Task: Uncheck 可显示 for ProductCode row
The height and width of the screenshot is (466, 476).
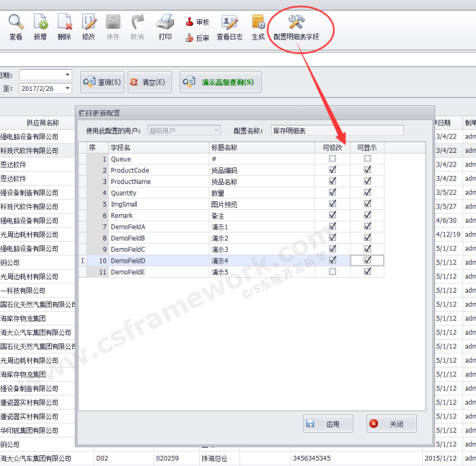Action: pos(367,171)
